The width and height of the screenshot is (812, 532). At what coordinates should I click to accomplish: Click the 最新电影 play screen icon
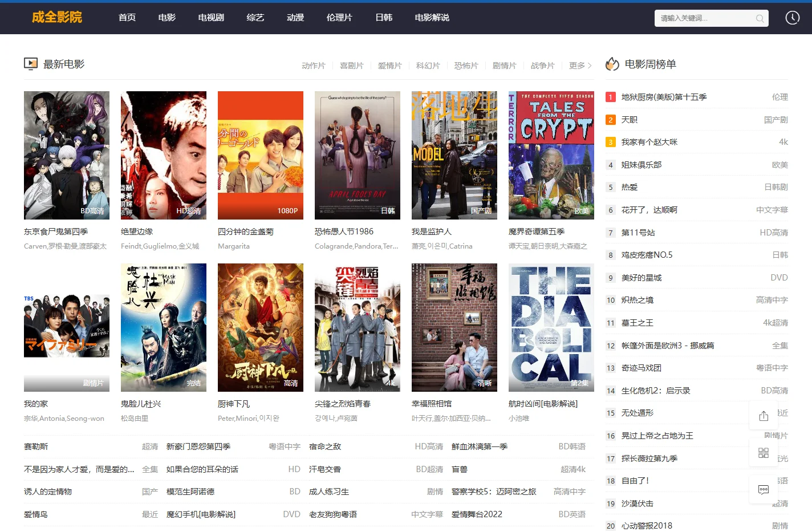[31, 64]
